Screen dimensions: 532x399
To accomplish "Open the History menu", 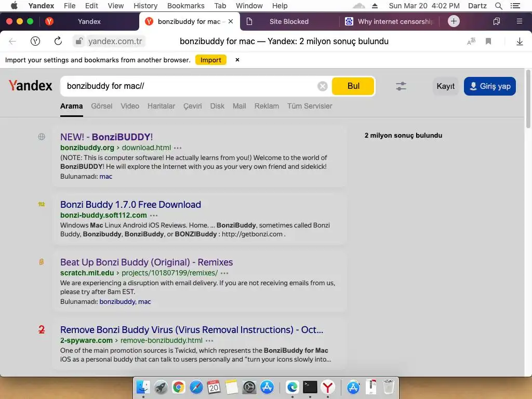I will click(x=145, y=6).
